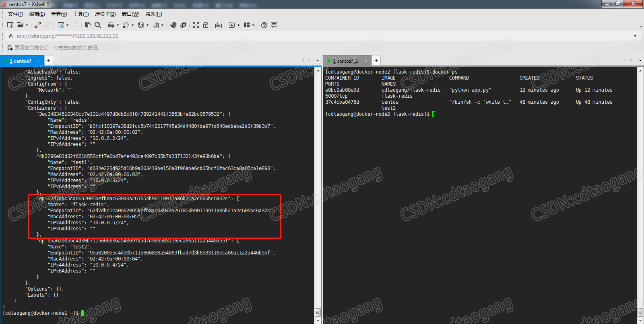Expand the globe encoding dropdown arrow

point(147,25)
